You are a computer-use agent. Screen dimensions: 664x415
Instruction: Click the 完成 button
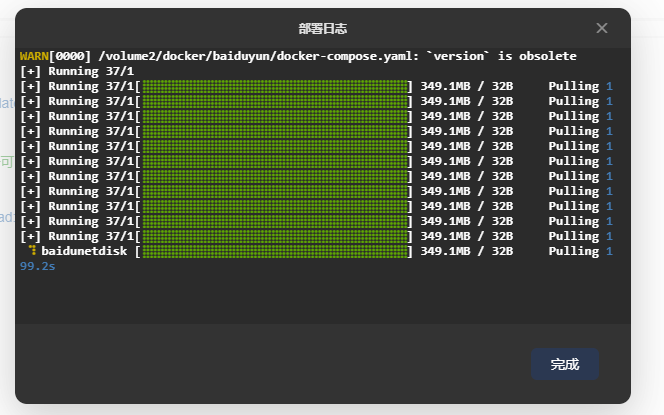click(x=564, y=364)
